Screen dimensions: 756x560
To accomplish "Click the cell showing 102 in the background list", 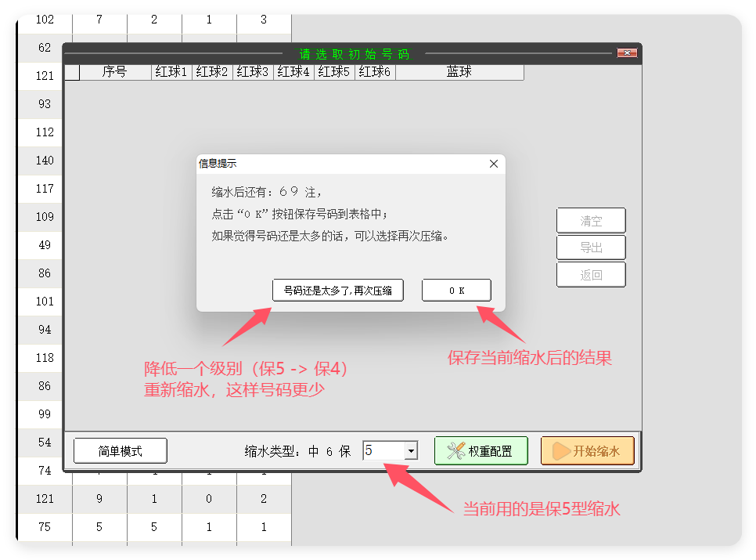I will 44,20.
